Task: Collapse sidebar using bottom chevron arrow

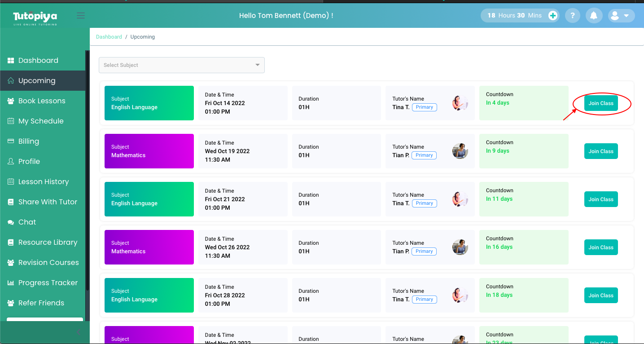Action: coord(78,333)
